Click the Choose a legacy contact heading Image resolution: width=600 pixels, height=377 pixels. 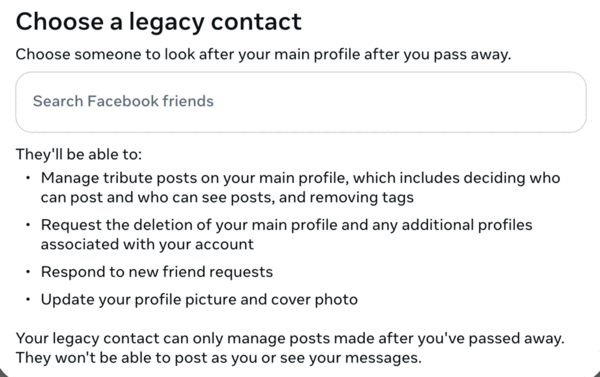click(158, 22)
